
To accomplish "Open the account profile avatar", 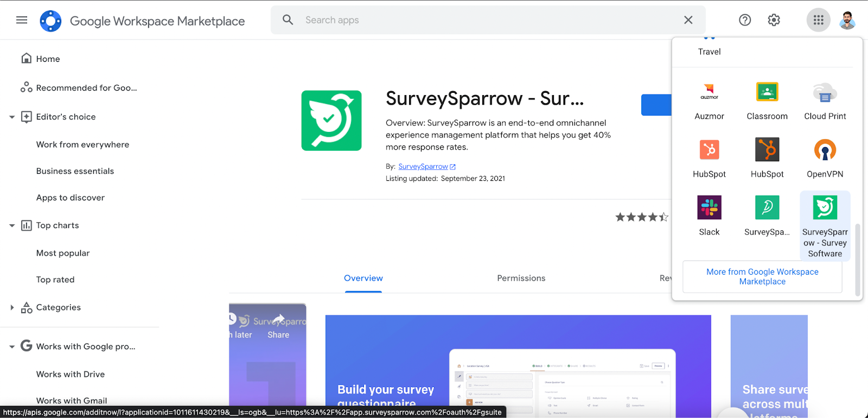I will tap(847, 20).
